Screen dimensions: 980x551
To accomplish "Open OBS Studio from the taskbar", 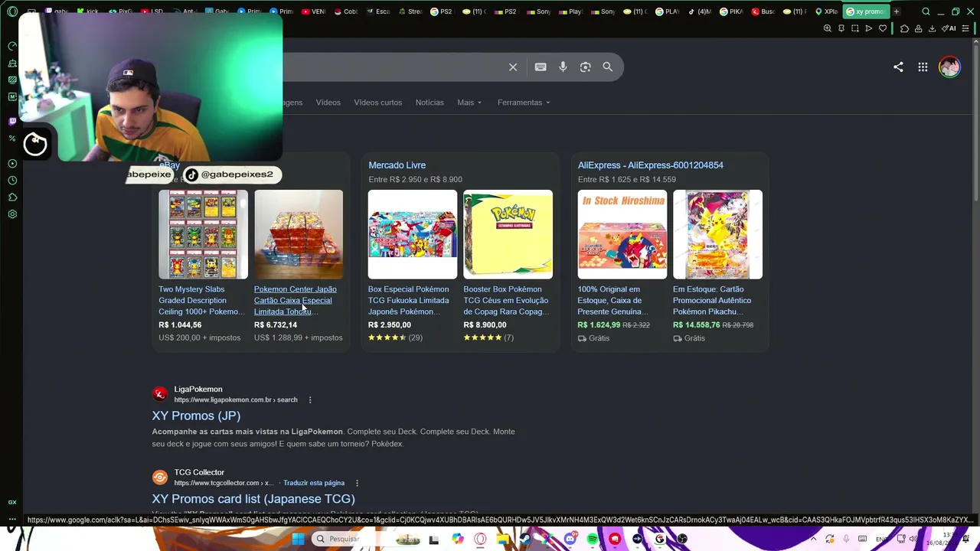I will 681,539.
